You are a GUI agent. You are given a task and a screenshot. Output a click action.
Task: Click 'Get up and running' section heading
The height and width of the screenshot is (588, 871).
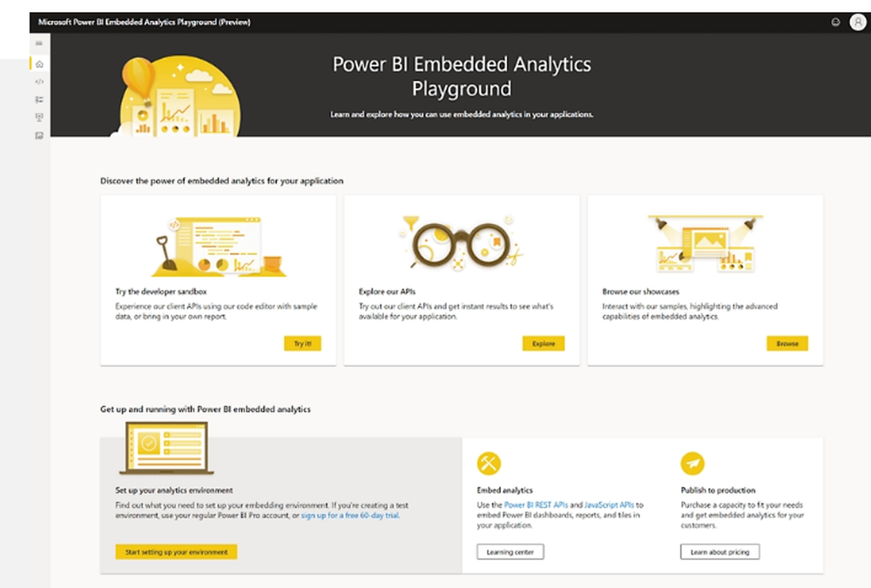coord(205,409)
